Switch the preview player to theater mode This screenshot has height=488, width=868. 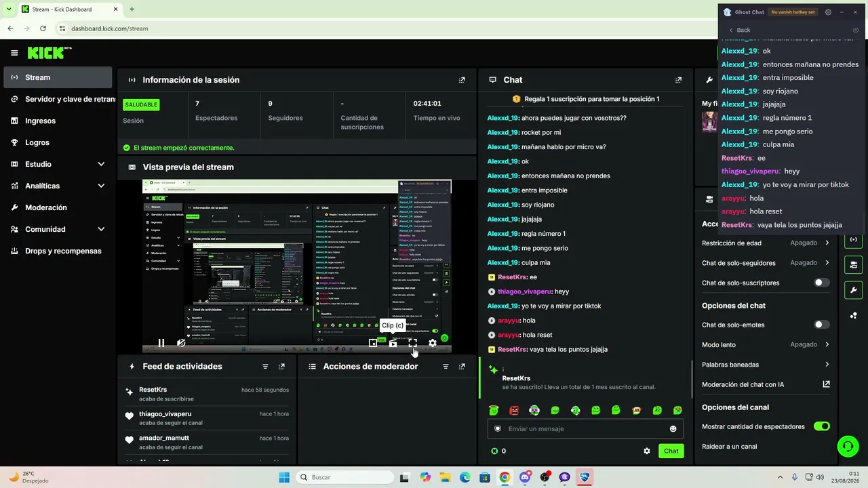373,343
